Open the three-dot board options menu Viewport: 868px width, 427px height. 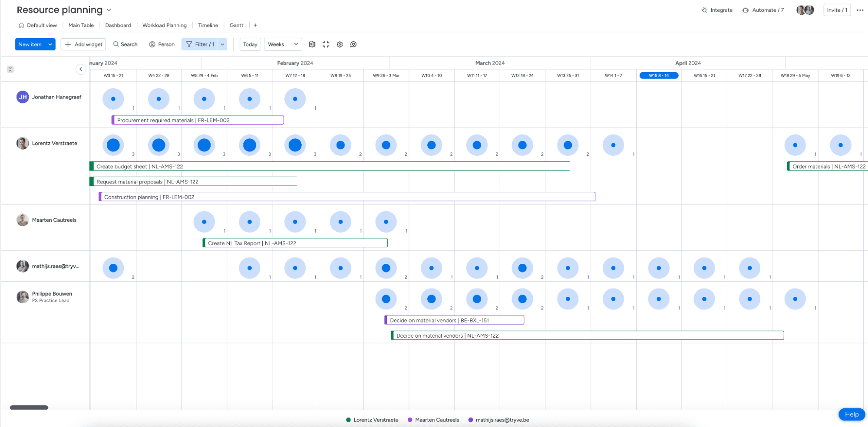point(860,10)
